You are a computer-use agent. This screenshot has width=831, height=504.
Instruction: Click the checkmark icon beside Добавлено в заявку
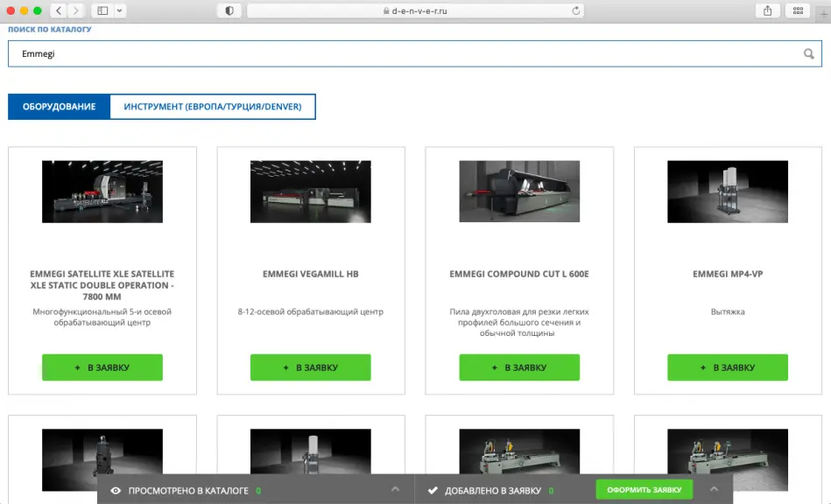coord(433,491)
